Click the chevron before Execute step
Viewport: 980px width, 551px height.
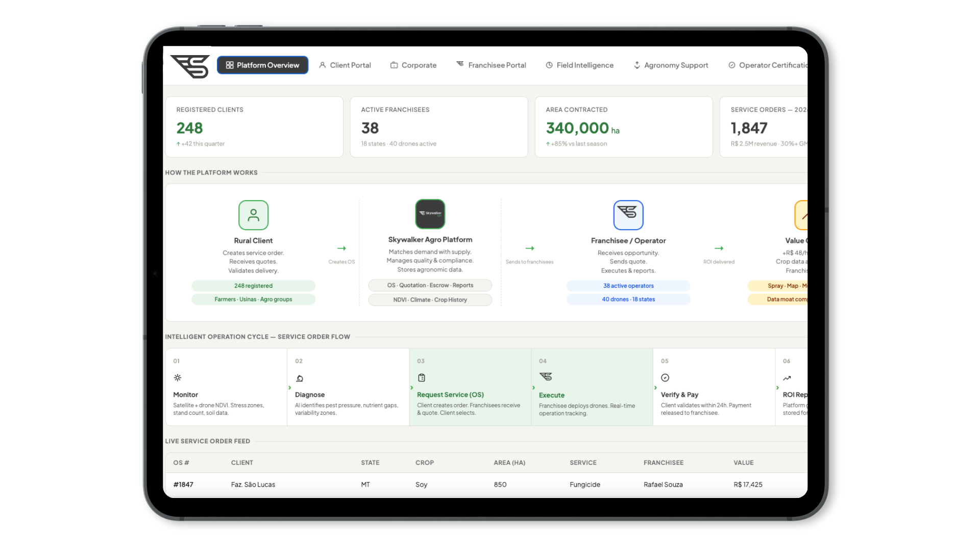(533, 388)
